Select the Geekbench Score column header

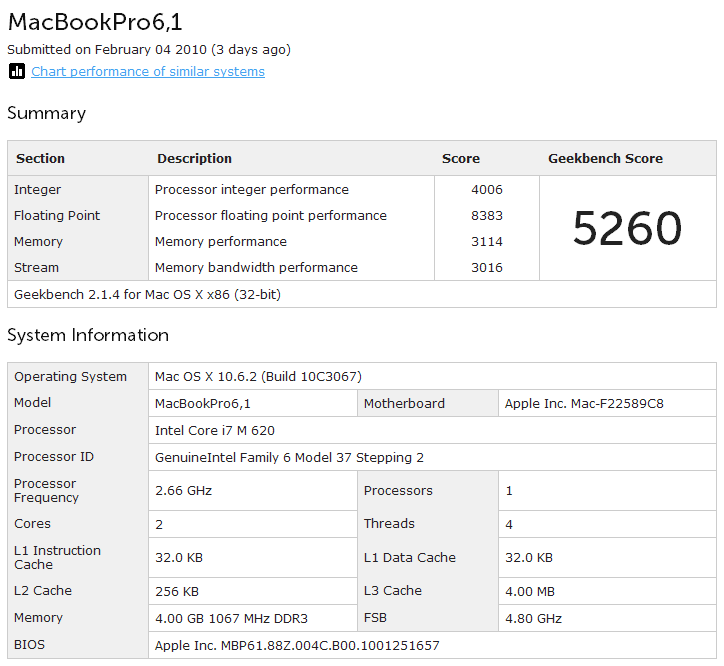[605, 158]
